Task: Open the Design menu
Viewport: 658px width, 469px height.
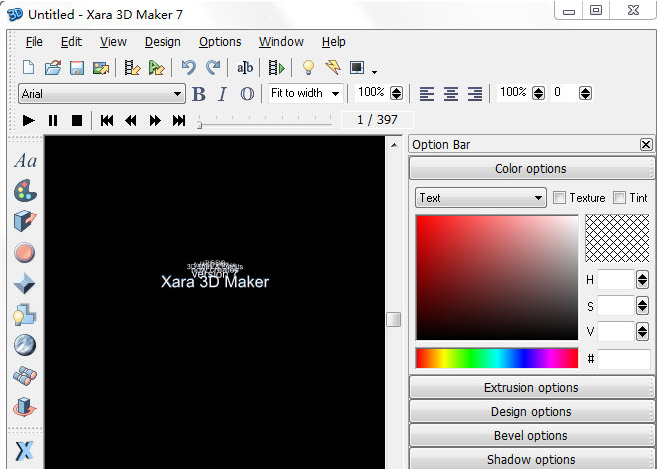Action: click(162, 42)
